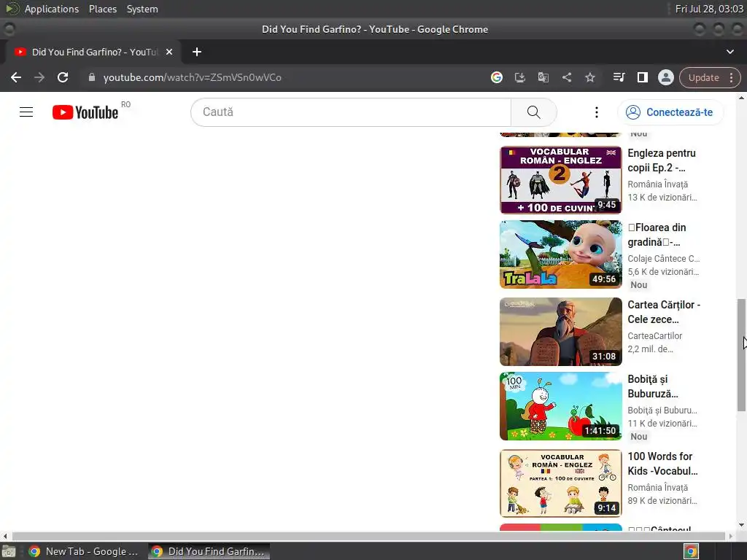Screen dimensions: 747x560
Task: Click Chrome icon in bottom-right tray
Action: pyautogui.click(x=691, y=551)
